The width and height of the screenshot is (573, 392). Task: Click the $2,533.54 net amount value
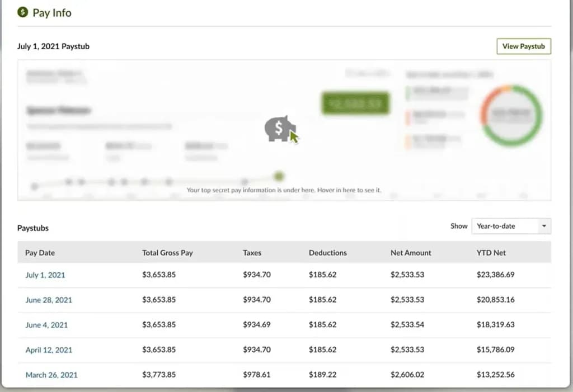(x=407, y=325)
